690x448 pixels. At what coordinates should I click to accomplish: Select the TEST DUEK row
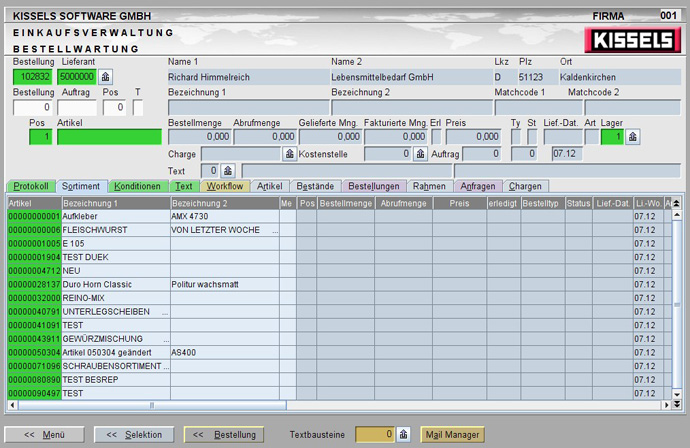[339, 257]
